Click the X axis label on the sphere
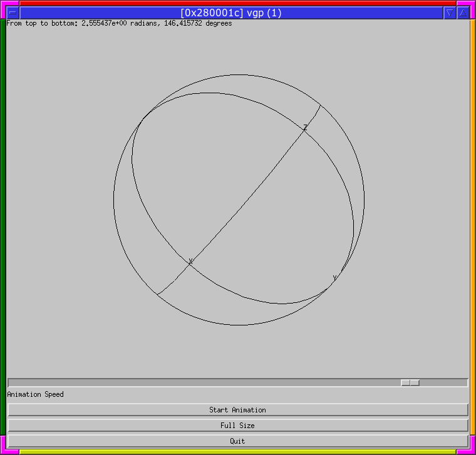The image size is (476, 455). [190, 261]
